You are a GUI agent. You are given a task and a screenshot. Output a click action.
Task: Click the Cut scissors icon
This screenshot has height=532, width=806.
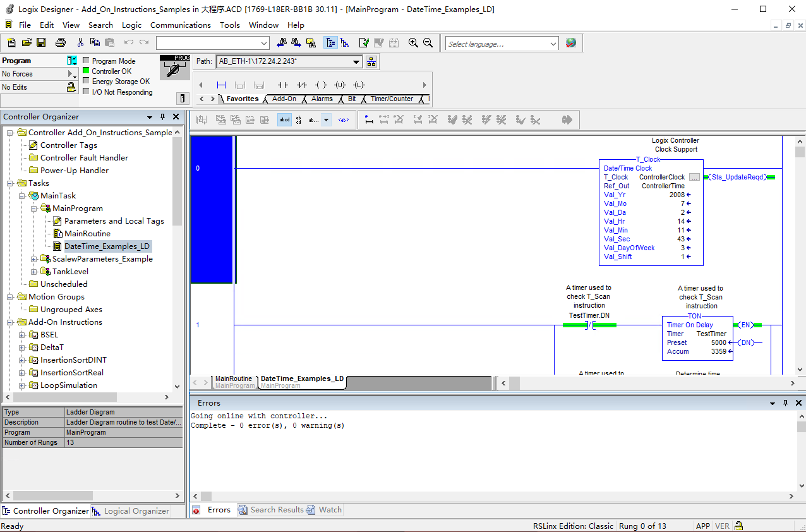(80, 42)
